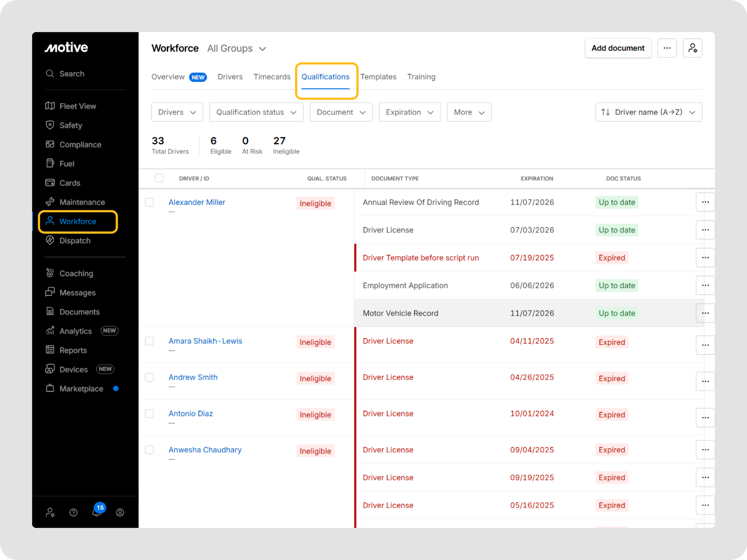This screenshot has height=560, width=747.
Task: Go to the Templates tab
Action: click(x=378, y=77)
